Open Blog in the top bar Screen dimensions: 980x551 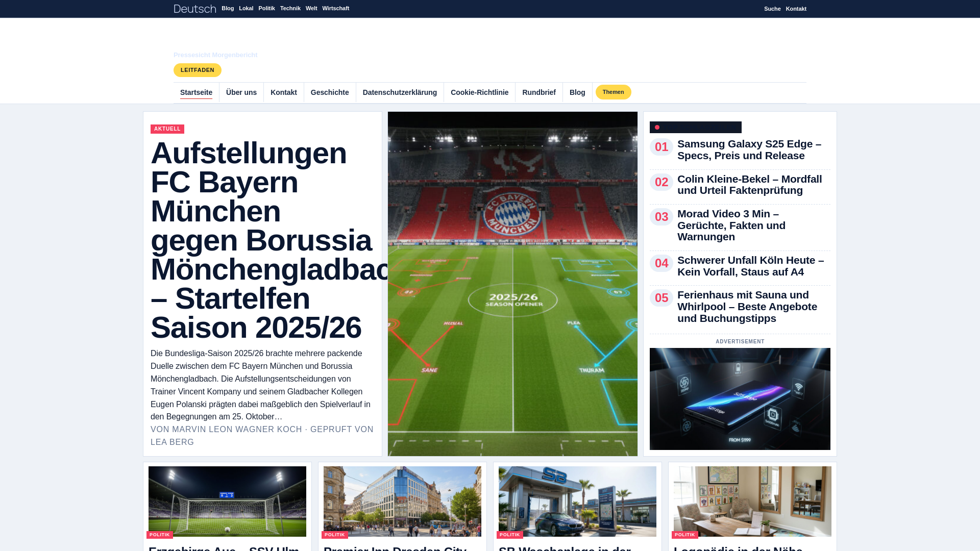(x=228, y=9)
